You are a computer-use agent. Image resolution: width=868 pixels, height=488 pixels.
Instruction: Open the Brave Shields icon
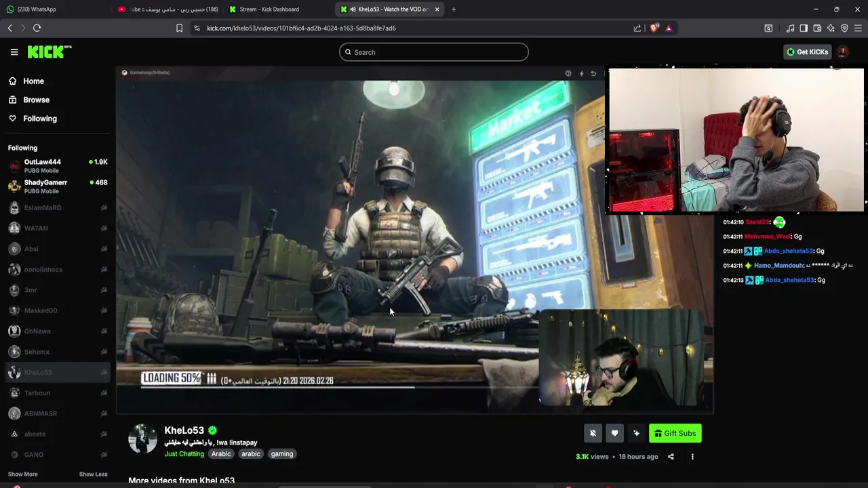[x=654, y=28]
